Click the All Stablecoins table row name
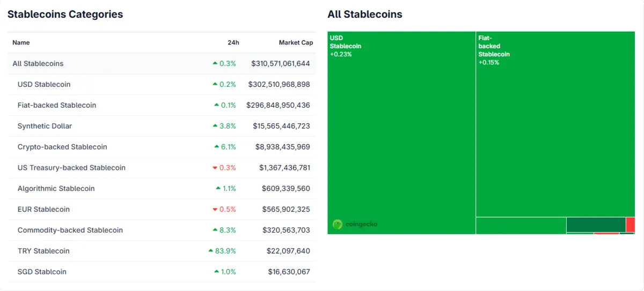Screen dimensions: 644x291 click(x=38, y=63)
